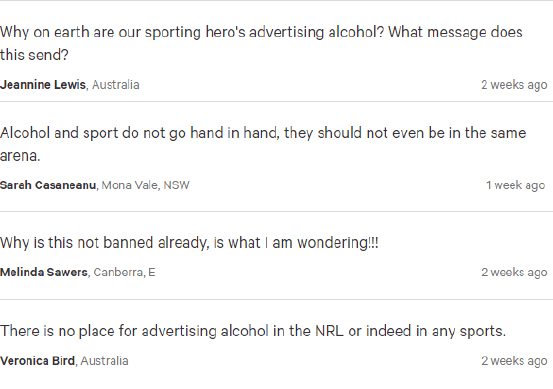Click comment 'Why is this not banned already'
Screen dimensions: 553x389
click(189, 243)
